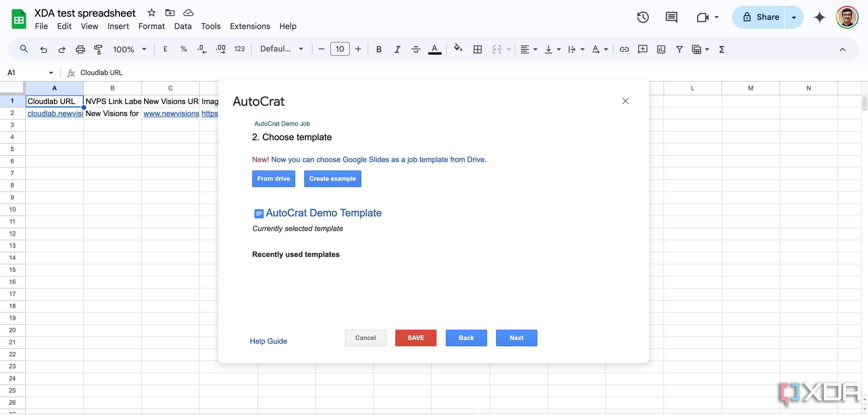
Task: Click the Share button
Action: 759,17
